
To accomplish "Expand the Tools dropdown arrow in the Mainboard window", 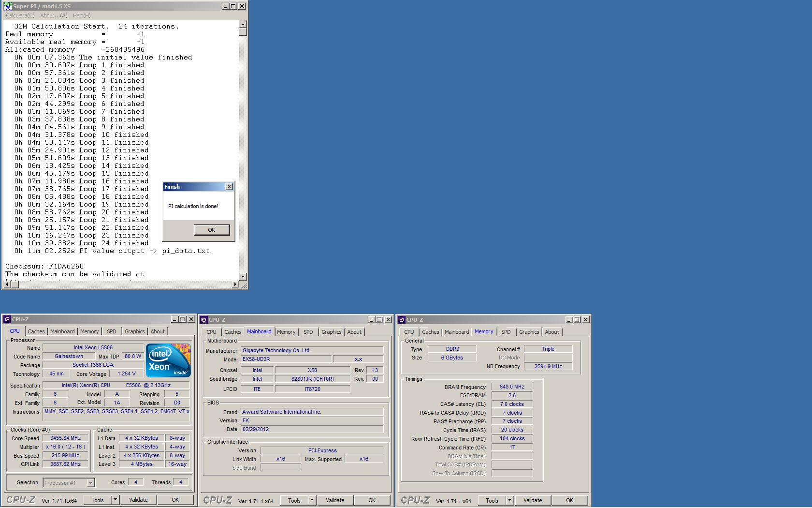I will (312, 500).
